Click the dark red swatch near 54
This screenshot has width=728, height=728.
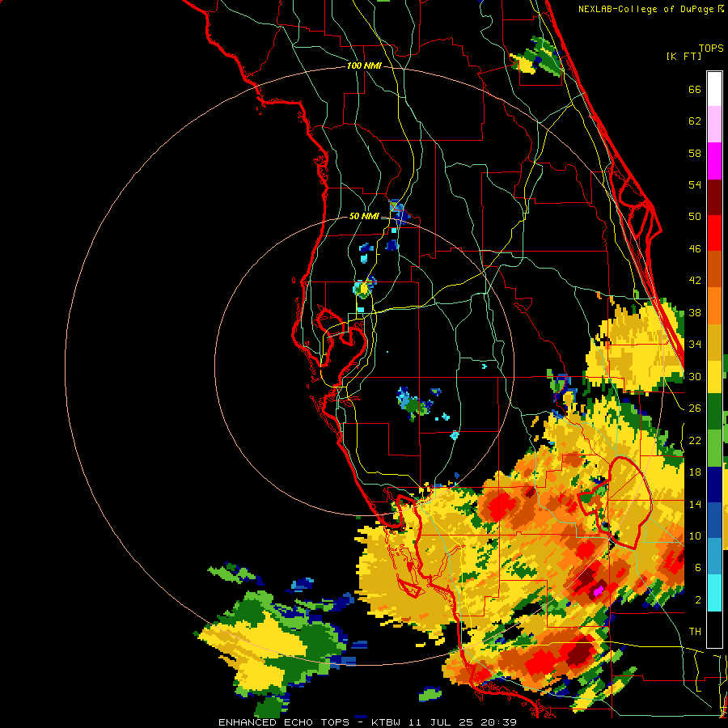pyautogui.click(x=714, y=197)
